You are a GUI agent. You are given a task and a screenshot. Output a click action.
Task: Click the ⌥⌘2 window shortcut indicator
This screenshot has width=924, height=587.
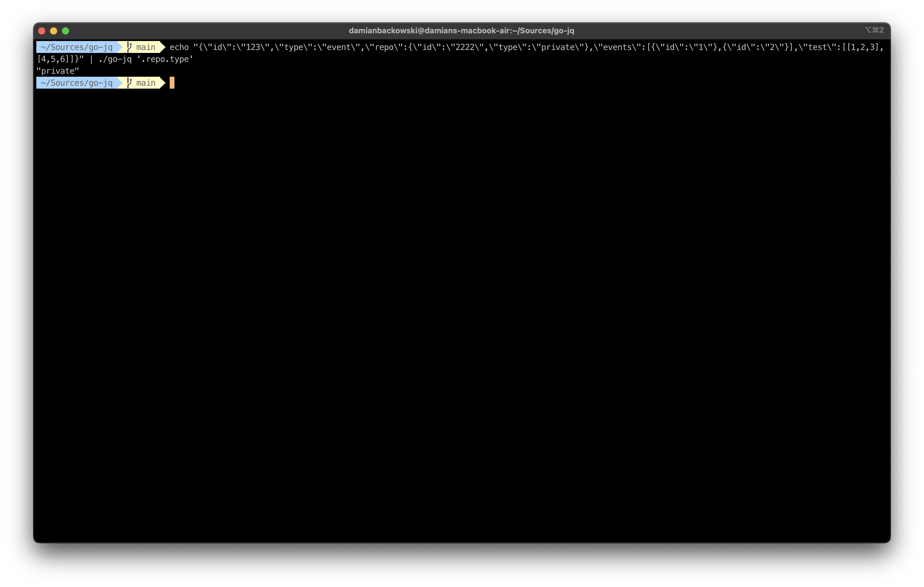(874, 30)
